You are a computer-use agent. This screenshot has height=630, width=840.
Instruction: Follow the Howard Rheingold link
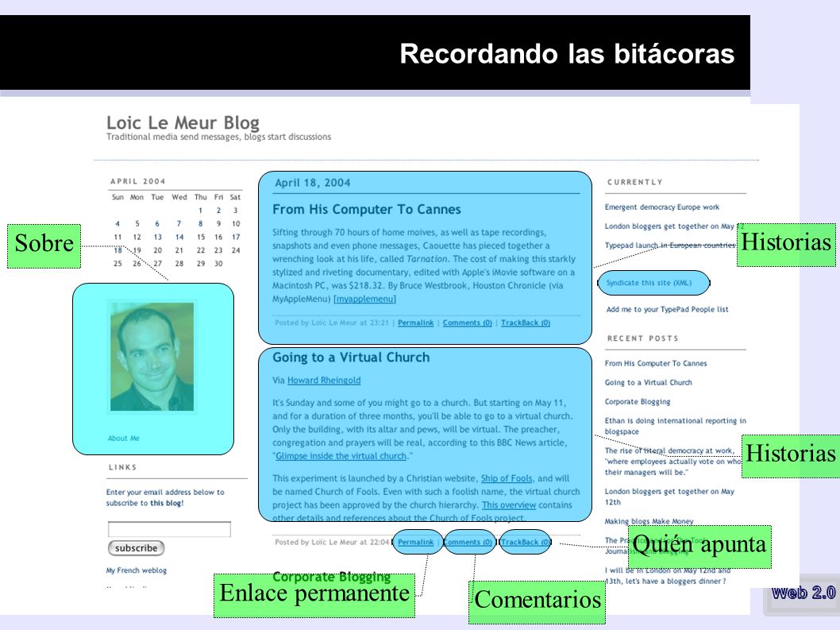(324, 381)
